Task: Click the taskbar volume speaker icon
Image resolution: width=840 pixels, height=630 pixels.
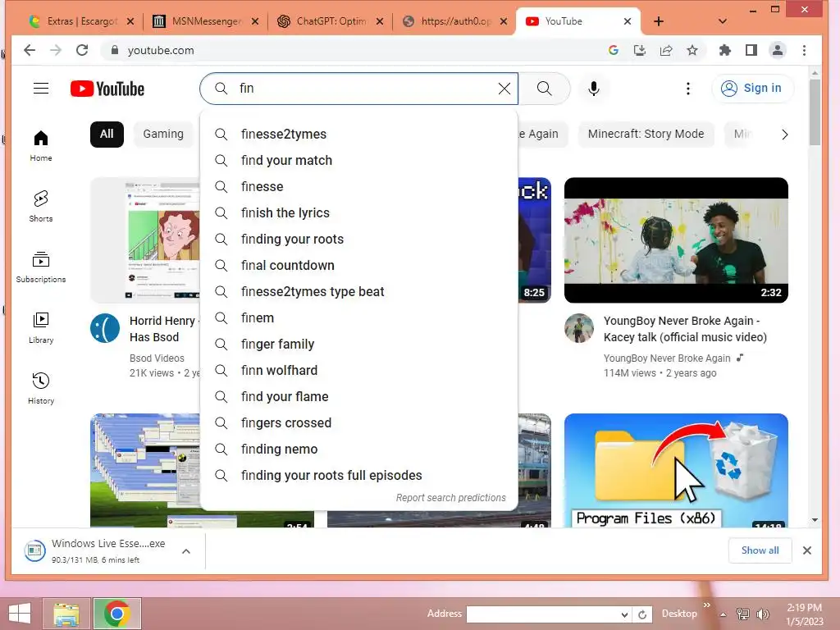Action: [x=762, y=614]
